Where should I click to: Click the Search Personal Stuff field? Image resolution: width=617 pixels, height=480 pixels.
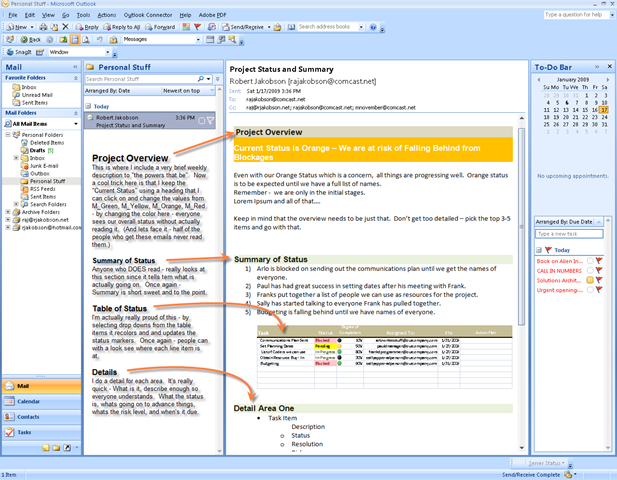(141, 79)
